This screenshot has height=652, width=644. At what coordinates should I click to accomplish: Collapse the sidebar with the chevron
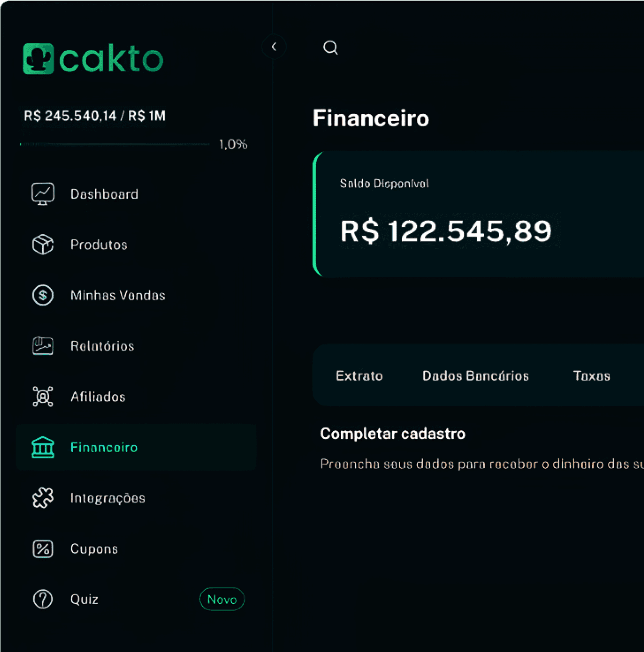(x=274, y=47)
